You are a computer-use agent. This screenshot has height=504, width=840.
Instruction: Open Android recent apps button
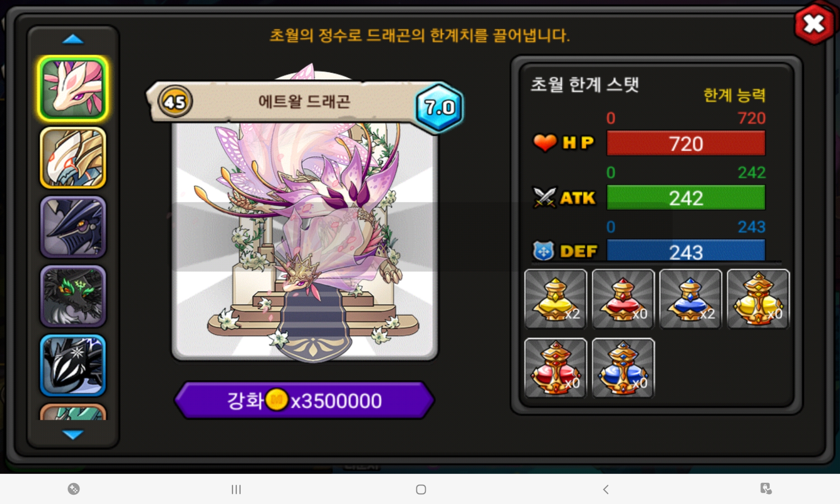236,489
